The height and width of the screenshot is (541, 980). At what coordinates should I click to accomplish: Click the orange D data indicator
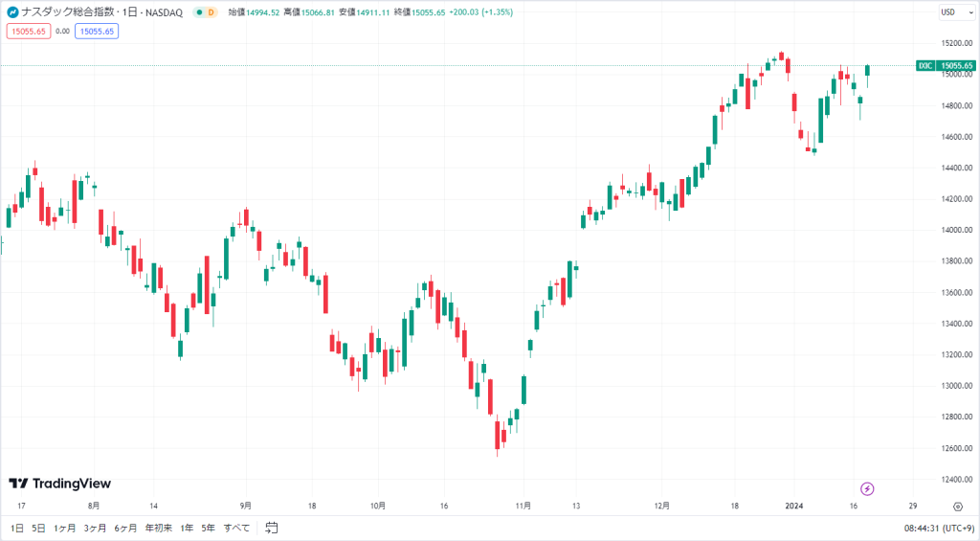click(212, 12)
